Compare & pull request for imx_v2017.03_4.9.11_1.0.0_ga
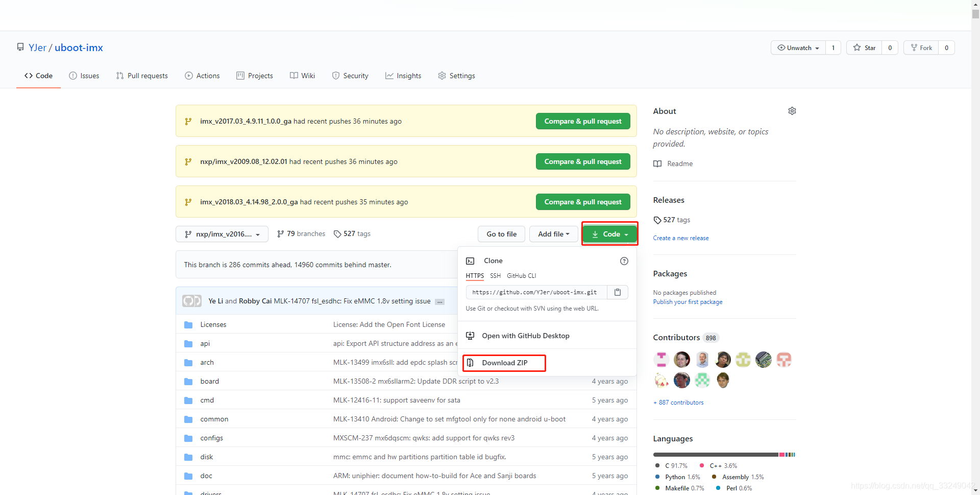Screen dimensions: 980x495 click(583, 121)
